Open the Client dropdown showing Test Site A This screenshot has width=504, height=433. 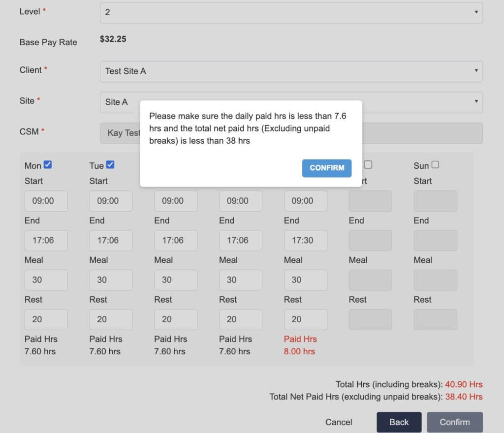291,71
